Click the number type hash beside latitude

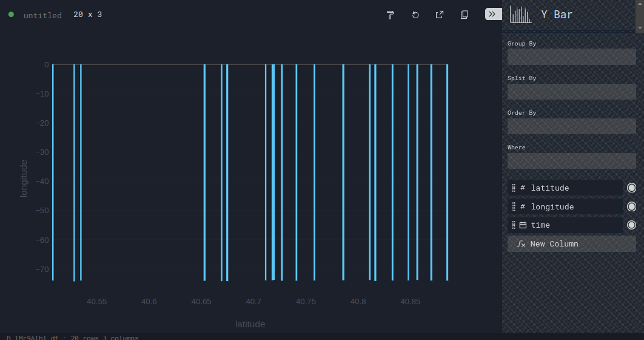click(523, 188)
